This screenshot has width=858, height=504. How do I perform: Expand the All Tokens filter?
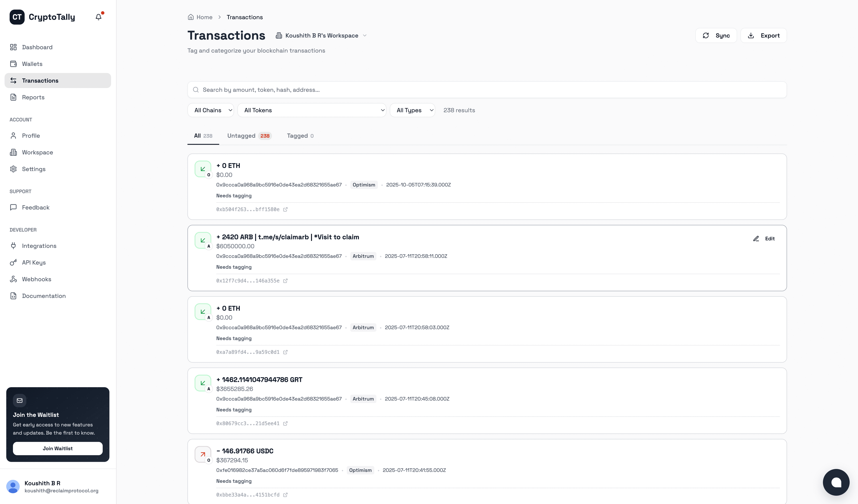pyautogui.click(x=311, y=110)
